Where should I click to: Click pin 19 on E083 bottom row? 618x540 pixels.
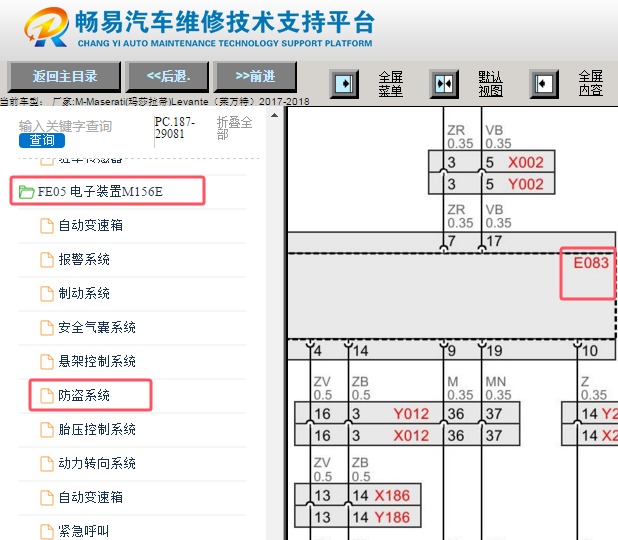point(494,351)
